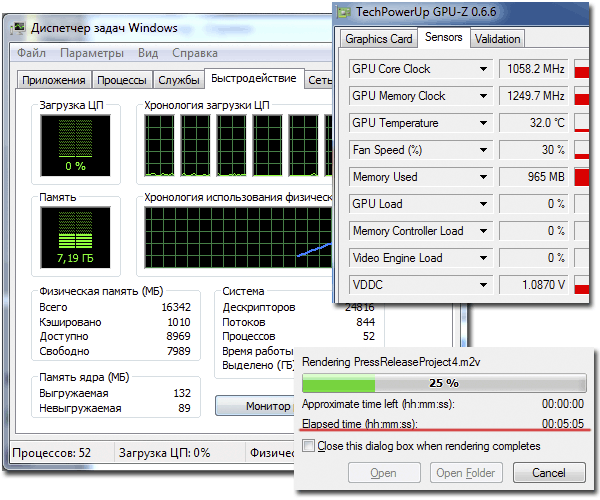Click the 25 % rendering progress bar
The height and width of the screenshot is (500, 600).
444,383
